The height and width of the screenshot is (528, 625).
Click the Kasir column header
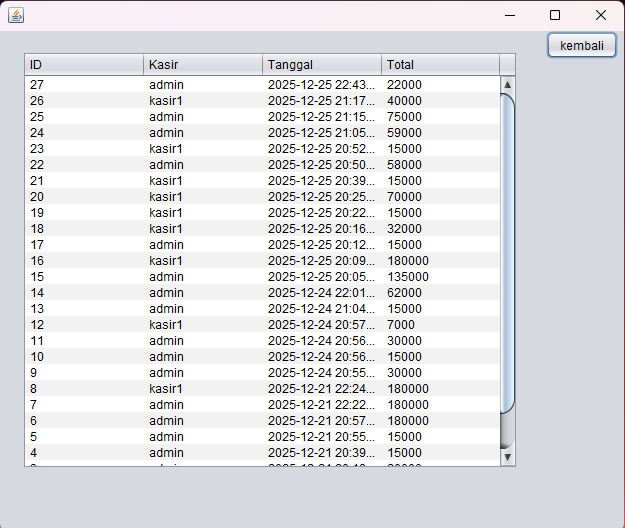[x=203, y=65]
